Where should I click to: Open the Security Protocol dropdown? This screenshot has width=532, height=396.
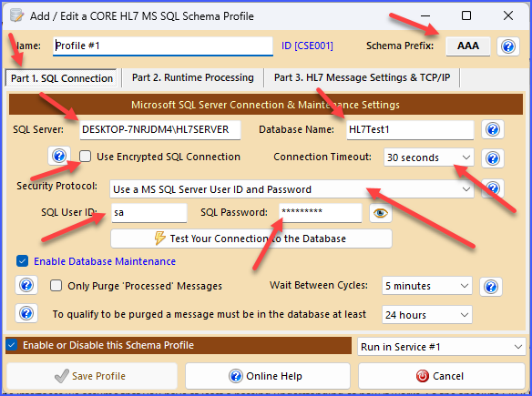pos(292,189)
